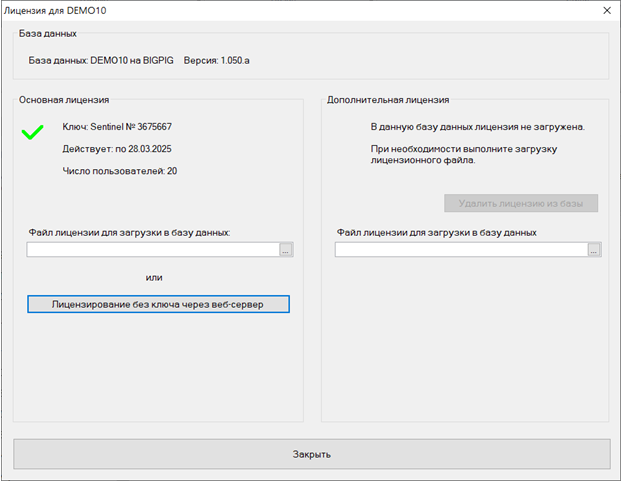Click the expiry date 28.03.2025 line
This screenshot has height=481, width=622.
(117, 149)
